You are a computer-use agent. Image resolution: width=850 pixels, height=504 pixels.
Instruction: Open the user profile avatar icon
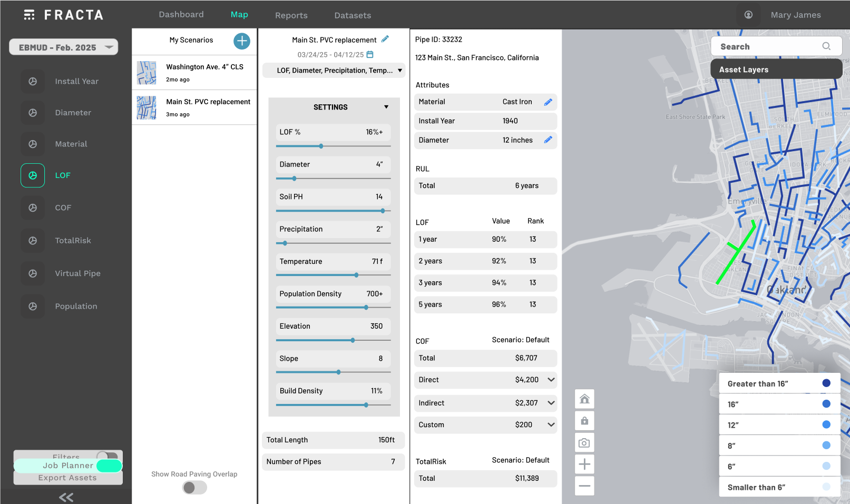[748, 15]
